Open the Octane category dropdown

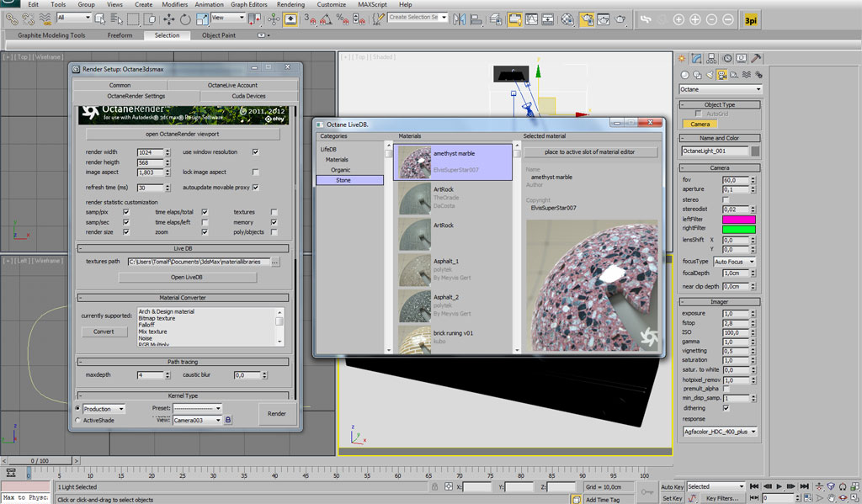[721, 89]
